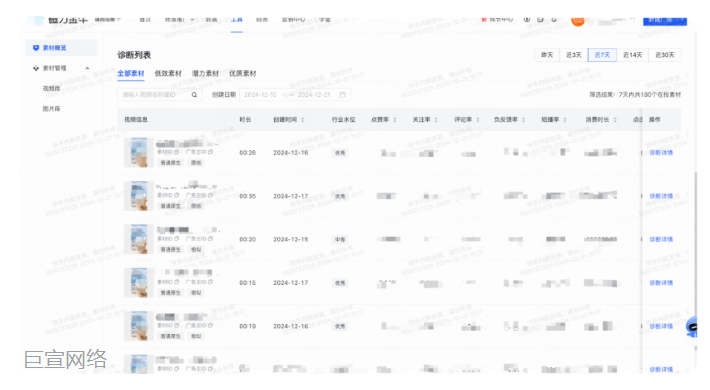The width and height of the screenshot is (710, 390).
Task: Click the 优秀 tag in the 00:26 row
Action: point(340,153)
